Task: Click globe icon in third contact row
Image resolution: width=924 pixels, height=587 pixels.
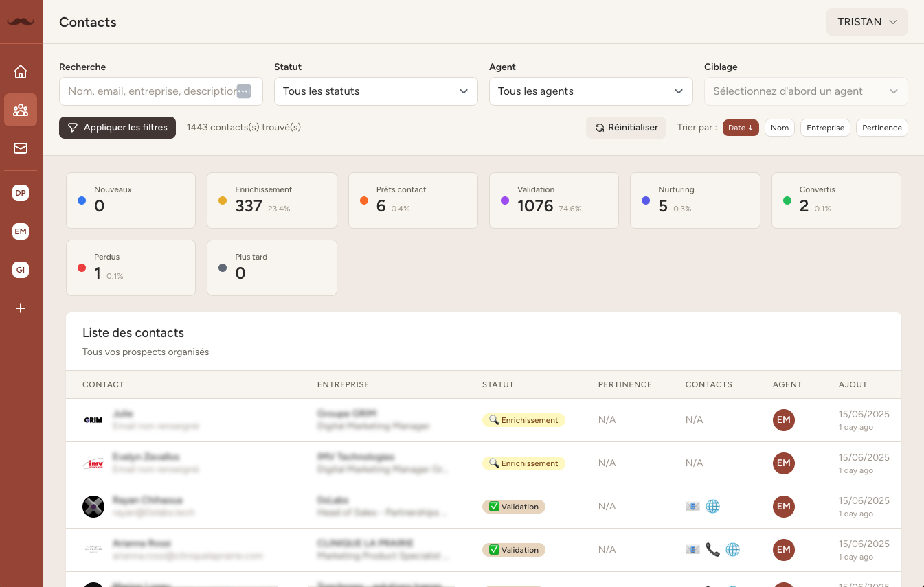Action: click(x=713, y=507)
